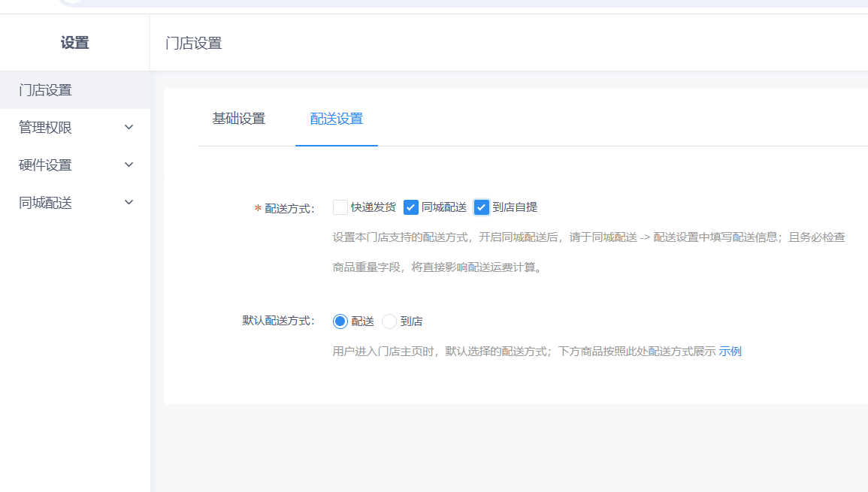Choose the 到店 radio button
Viewport: 868px width, 492px height.
[389, 321]
